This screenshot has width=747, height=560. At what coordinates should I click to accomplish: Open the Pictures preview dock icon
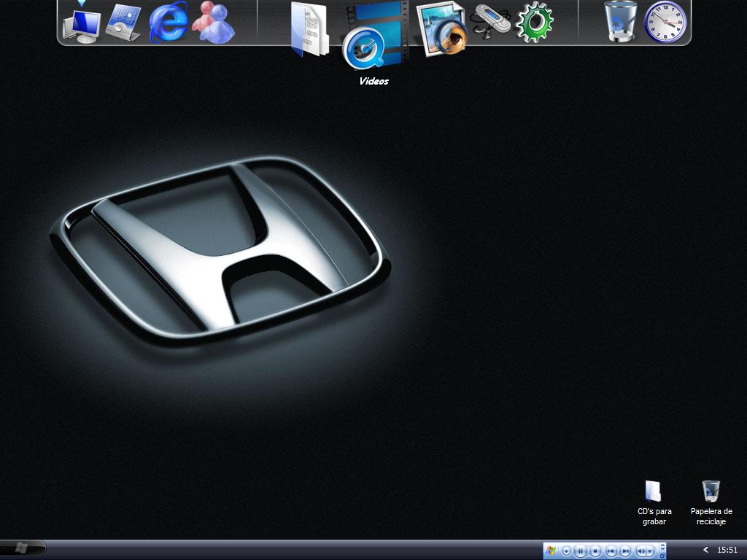(x=441, y=28)
